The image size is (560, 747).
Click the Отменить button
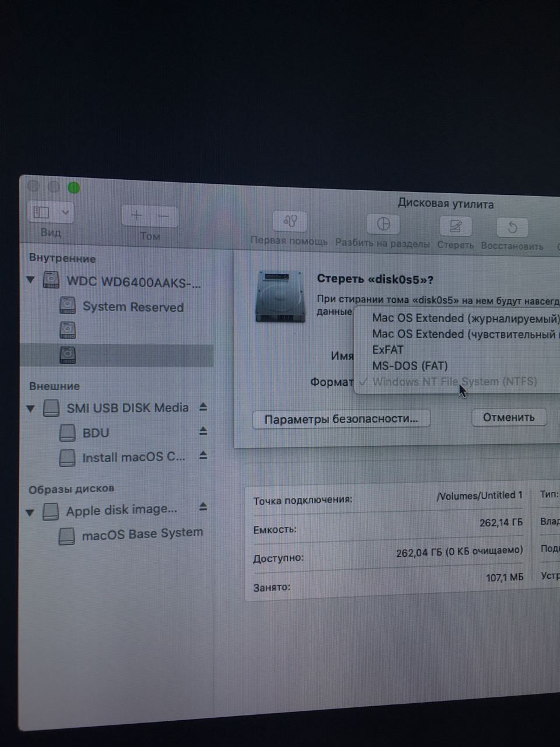click(x=509, y=417)
